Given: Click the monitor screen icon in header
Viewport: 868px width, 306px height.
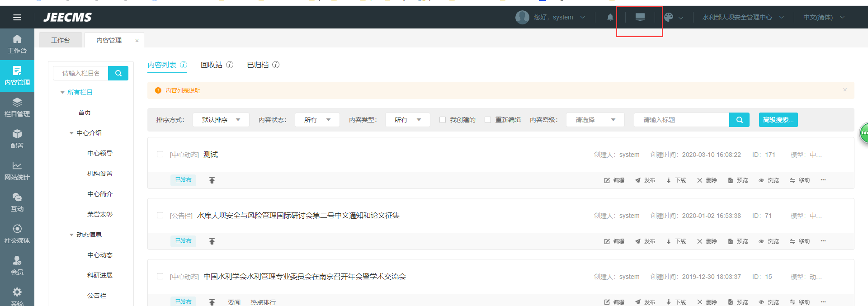Looking at the screenshot, I should point(640,17).
